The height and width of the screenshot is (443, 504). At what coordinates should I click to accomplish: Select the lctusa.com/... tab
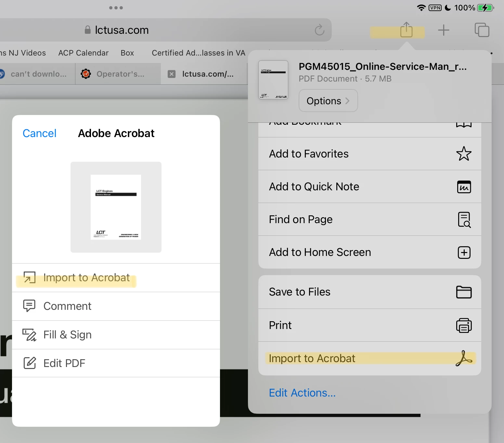pos(204,74)
